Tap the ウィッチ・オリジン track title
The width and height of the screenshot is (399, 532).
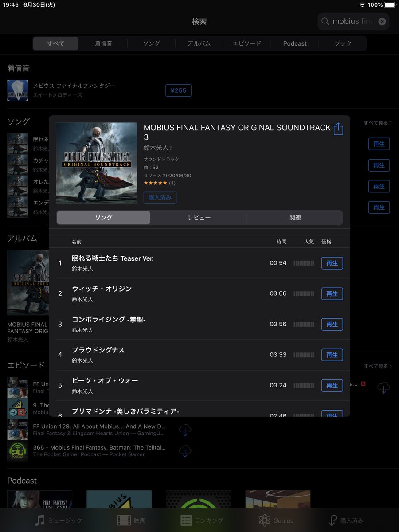point(102,289)
